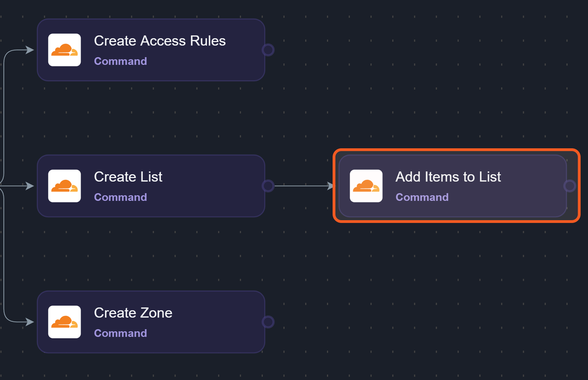Screen dimensions: 588x380
Task: Click the Cloudflare icon on Create List node
Action: (65, 186)
